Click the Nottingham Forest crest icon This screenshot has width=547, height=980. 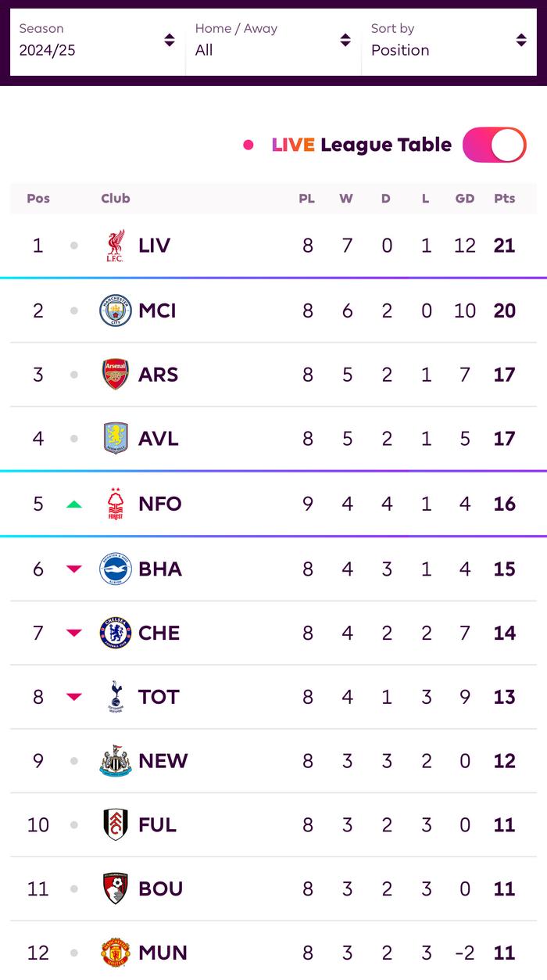(116, 504)
